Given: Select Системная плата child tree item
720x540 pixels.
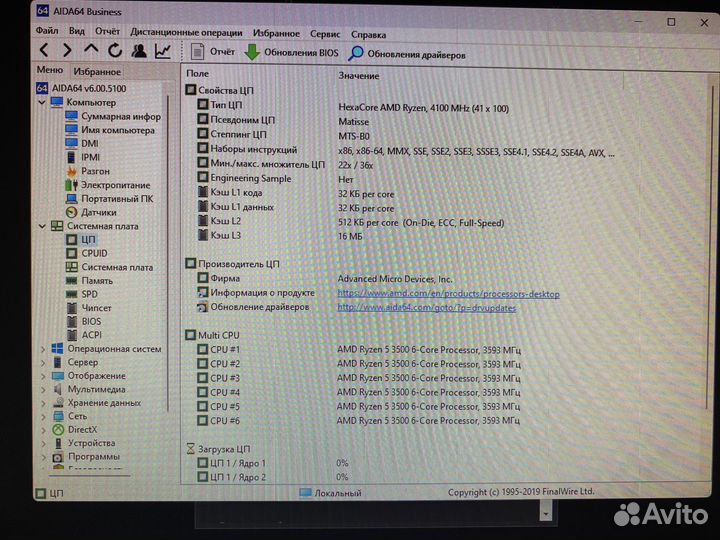Looking at the screenshot, I should [x=110, y=267].
